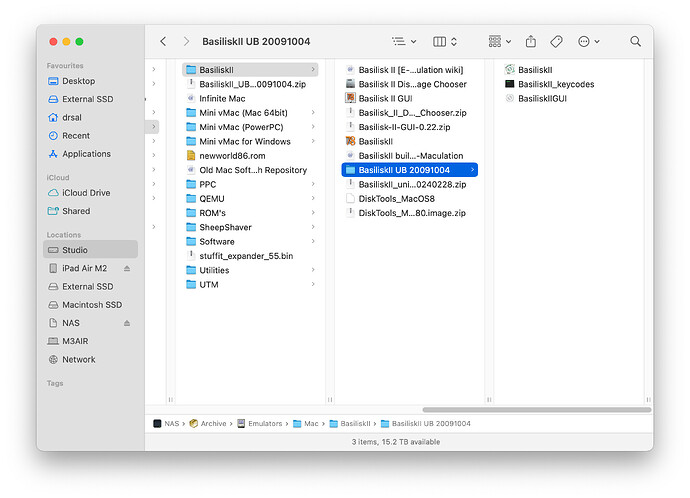Eject the iPad Air M2
Viewport: 690px width, 498px height.
point(127,268)
